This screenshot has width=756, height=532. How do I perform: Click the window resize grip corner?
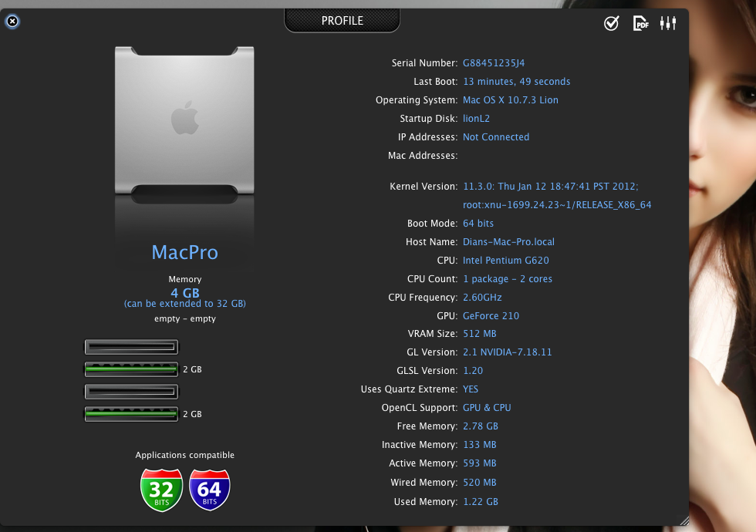(684, 520)
